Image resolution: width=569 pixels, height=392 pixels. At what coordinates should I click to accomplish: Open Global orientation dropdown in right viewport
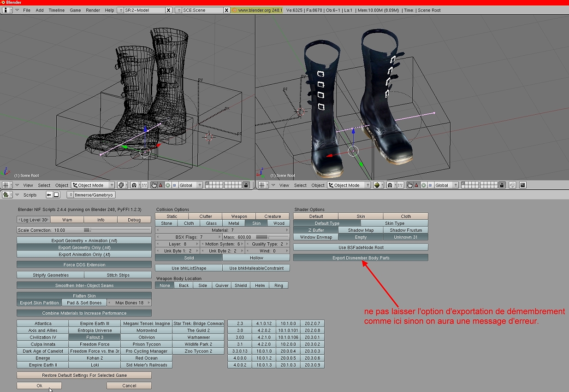coord(446,185)
